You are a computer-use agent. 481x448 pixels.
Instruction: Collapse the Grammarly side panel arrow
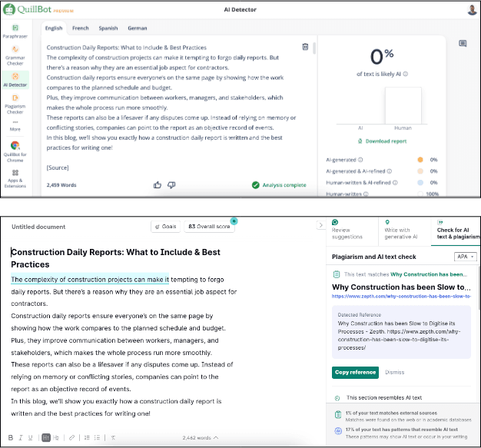[320, 225]
